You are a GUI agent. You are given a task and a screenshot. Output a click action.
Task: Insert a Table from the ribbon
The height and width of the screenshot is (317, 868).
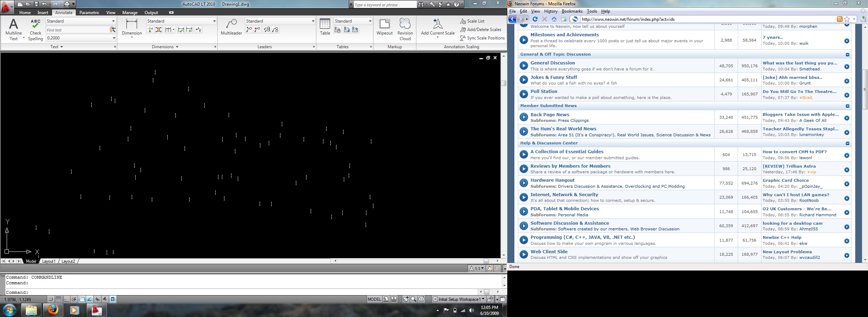pyautogui.click(x=325, y=27)
